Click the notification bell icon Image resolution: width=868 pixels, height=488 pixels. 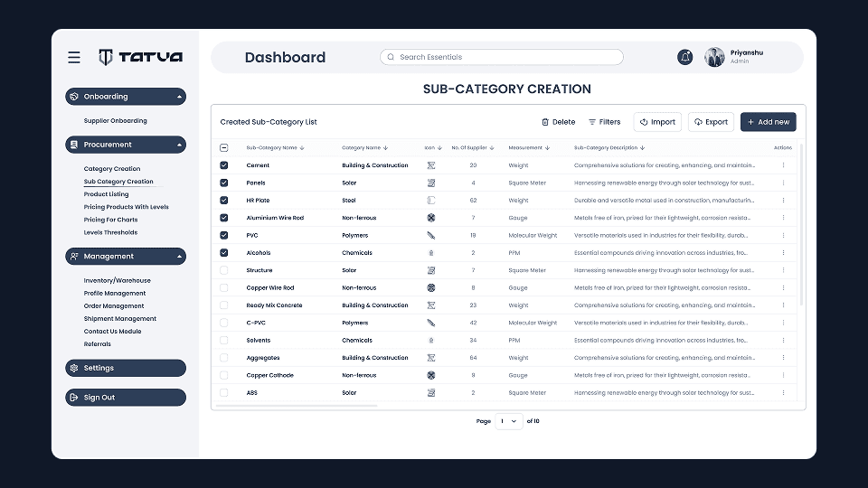685,57
